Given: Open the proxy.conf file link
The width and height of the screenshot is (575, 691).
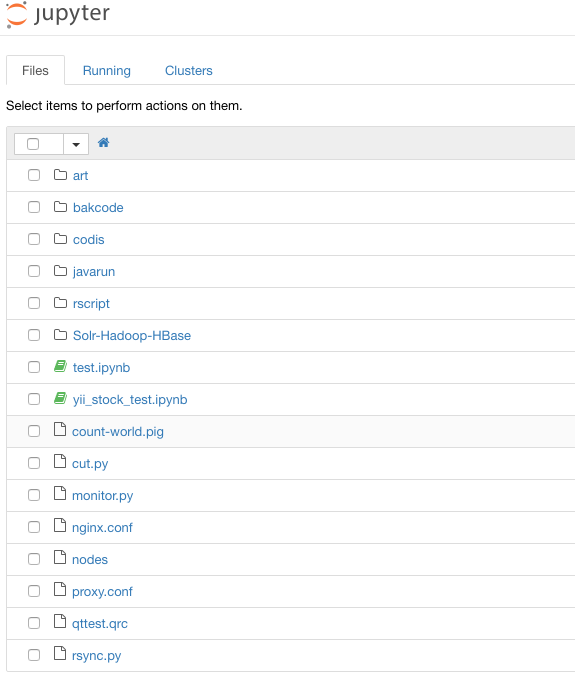Looking at the screenshot, I should [102, 591].
